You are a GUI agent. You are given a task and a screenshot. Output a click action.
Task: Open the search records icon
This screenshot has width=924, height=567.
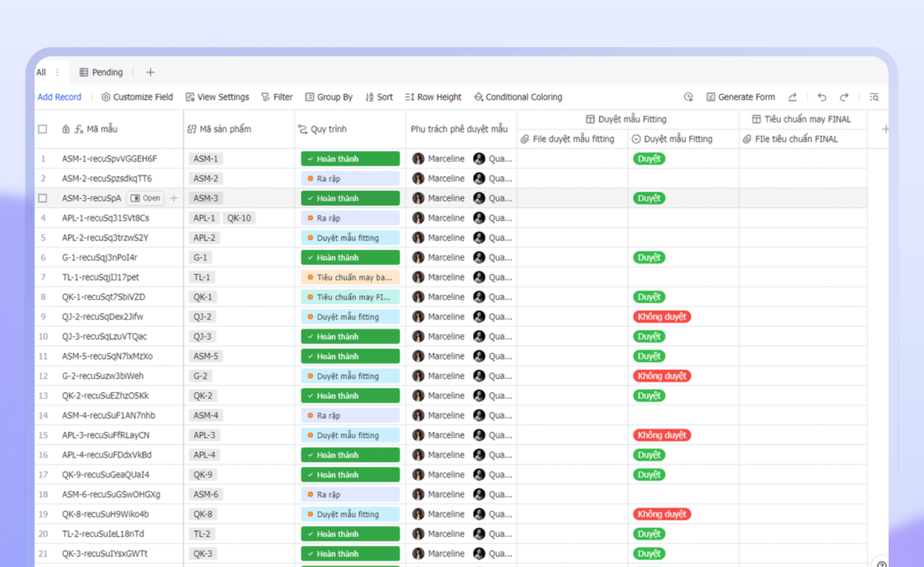[x=873, y=97]
